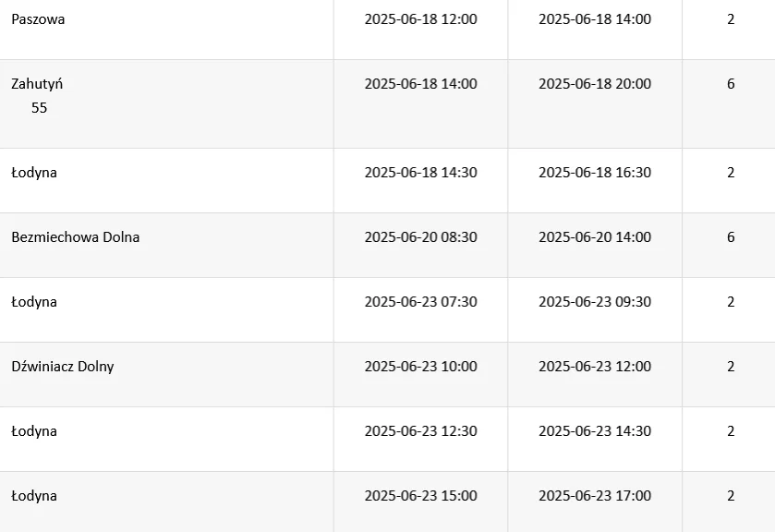
Task: Click start time 2025-06-18 14:30
Action: click(420, 173)
